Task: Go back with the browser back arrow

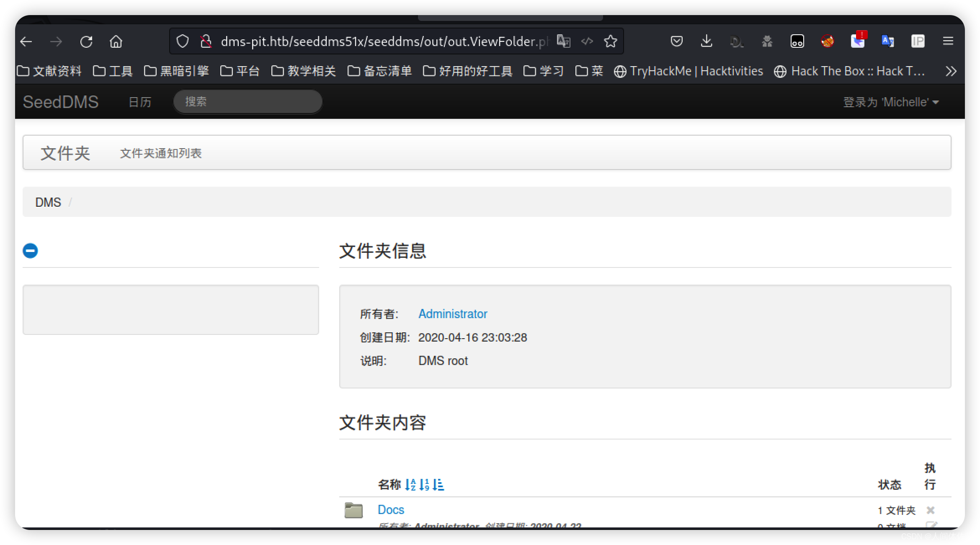Action: pos(26,41)
